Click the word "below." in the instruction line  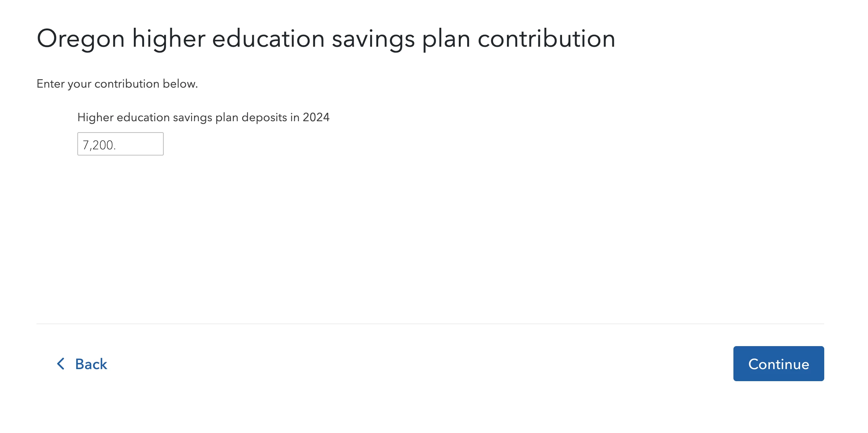click(x=180, y=84)
